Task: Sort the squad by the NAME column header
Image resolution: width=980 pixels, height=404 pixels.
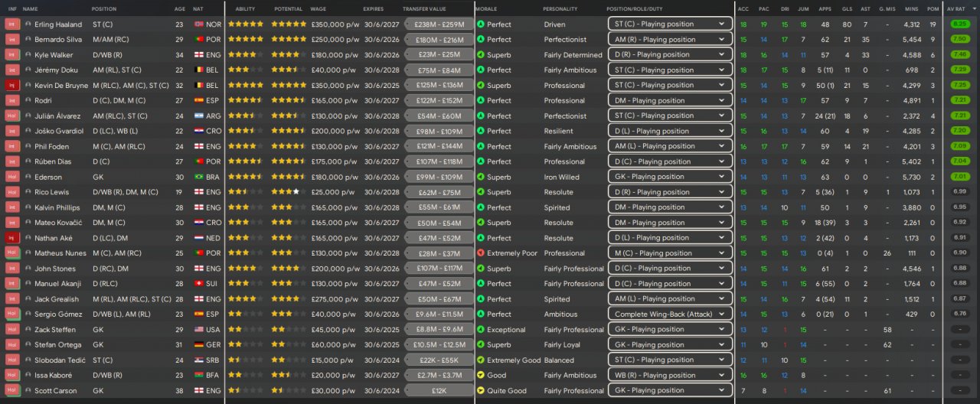Action: (x=31, y=8)
